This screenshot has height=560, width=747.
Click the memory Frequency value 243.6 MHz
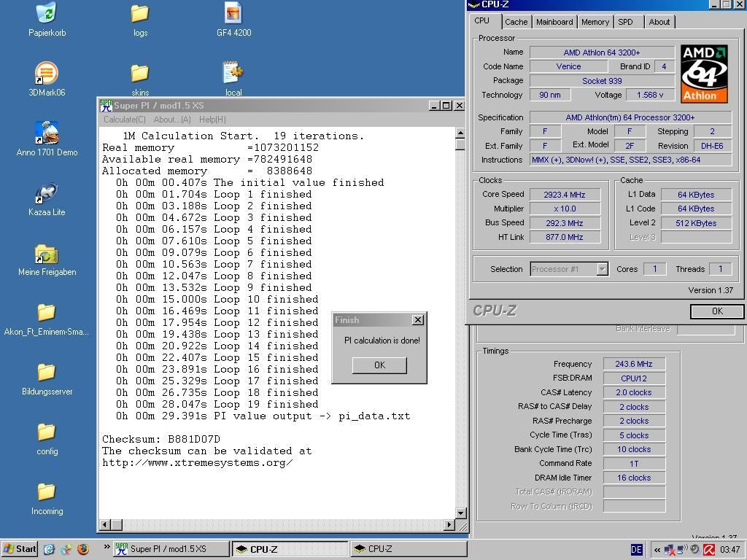point(634,365)
